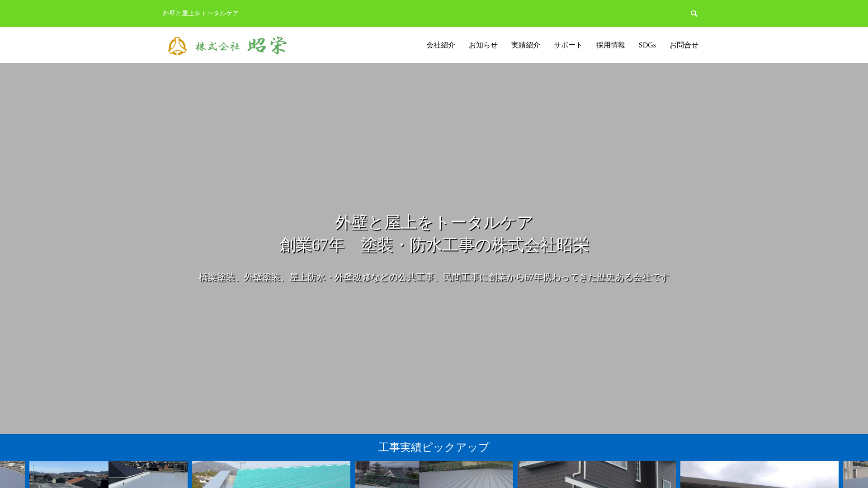Open the 実績紹介 works page
Screen dimensions: 868x488
(x=525, y=45)
